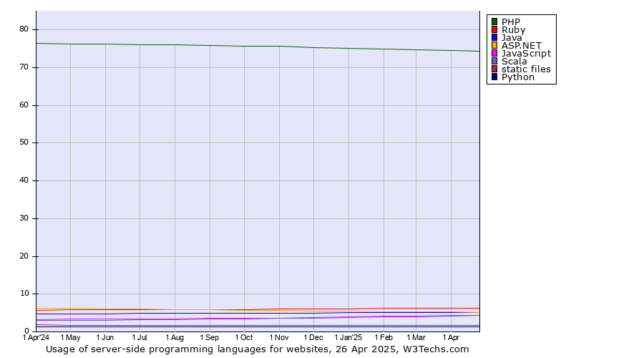Click the 1 Oct x-axis label
Image resolution: width=644 pixels, height=358 pixels.
[x=244, y=337]
